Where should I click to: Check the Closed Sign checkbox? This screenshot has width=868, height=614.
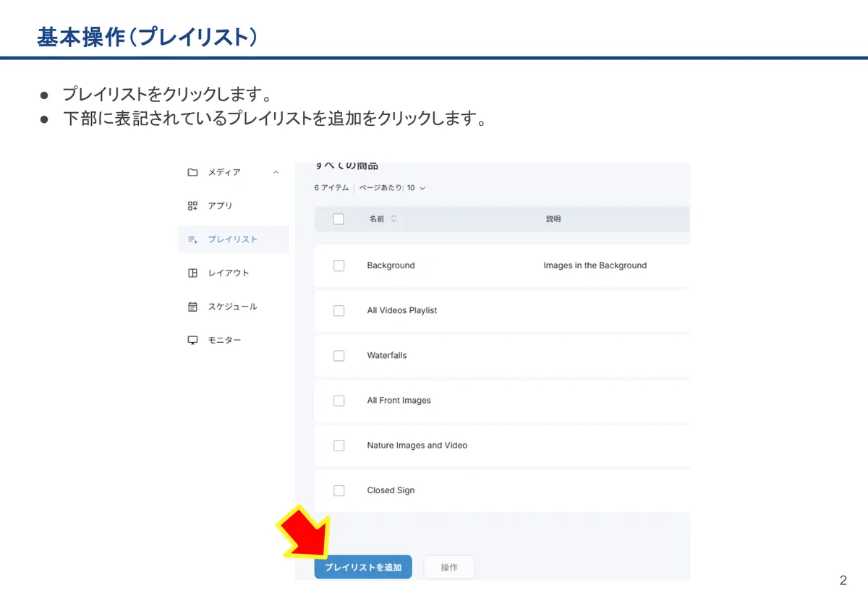pyautogui.click(x=339, y=490)
